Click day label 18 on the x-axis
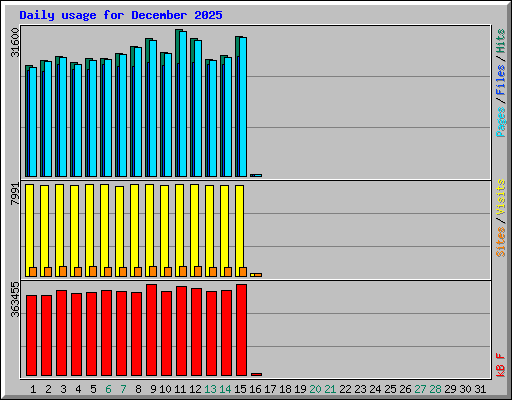The height and width of the screenshot is (400, 512). click(285, 389)
